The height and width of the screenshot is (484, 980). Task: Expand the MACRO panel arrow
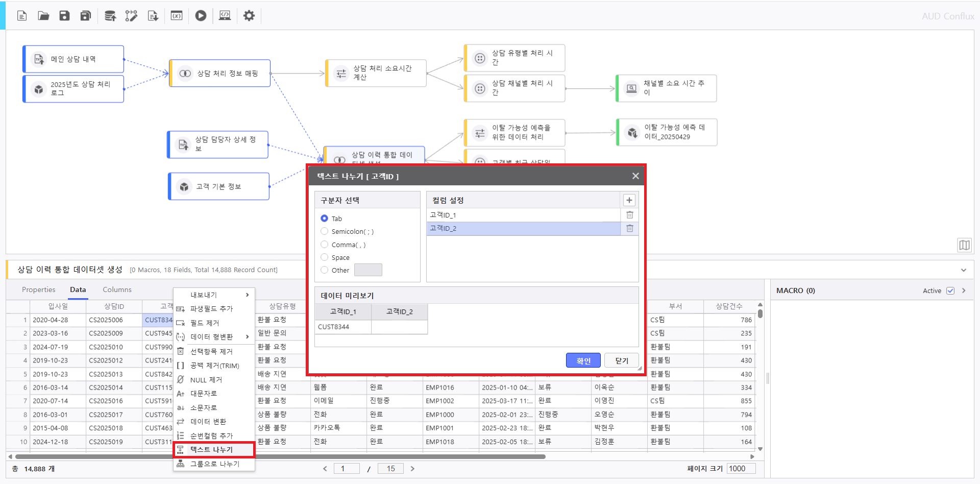coord(964,291)
